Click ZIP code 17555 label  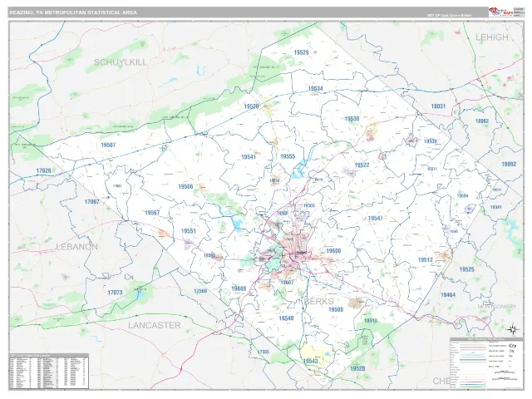(x=264, y=352)
